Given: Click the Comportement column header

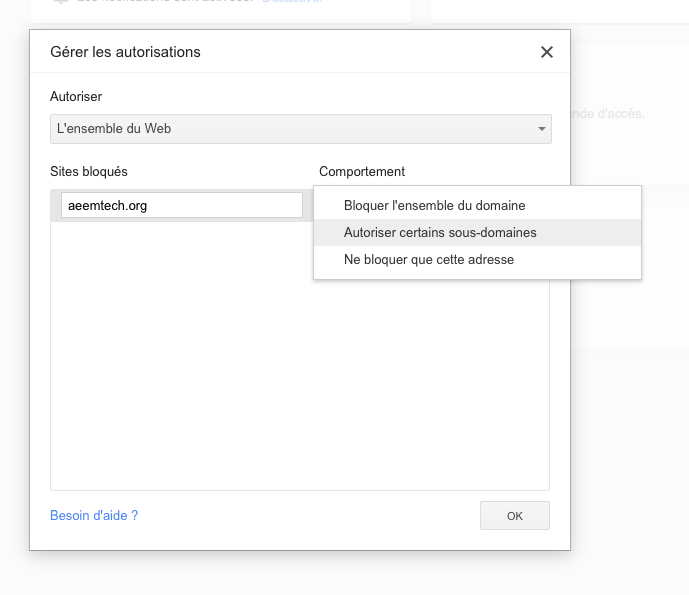Looking at the screenshot, I should click(362, 172).
